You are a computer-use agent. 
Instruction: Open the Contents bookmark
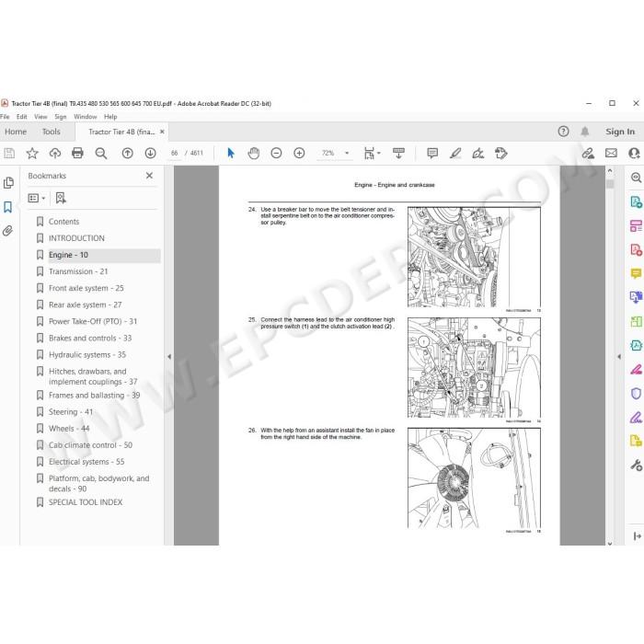click(x=63, y=222)
